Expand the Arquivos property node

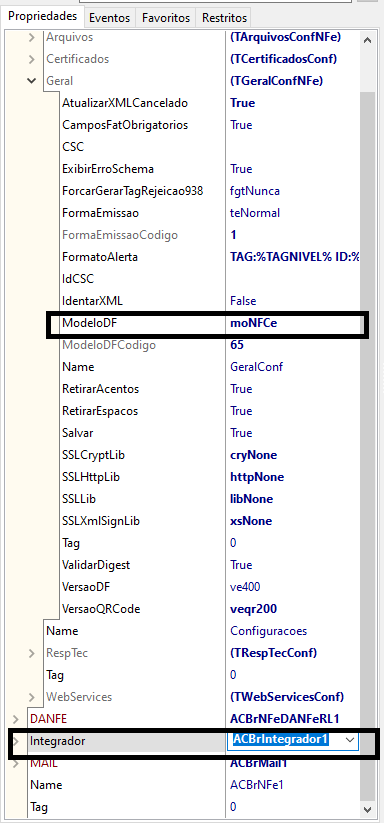32,37
